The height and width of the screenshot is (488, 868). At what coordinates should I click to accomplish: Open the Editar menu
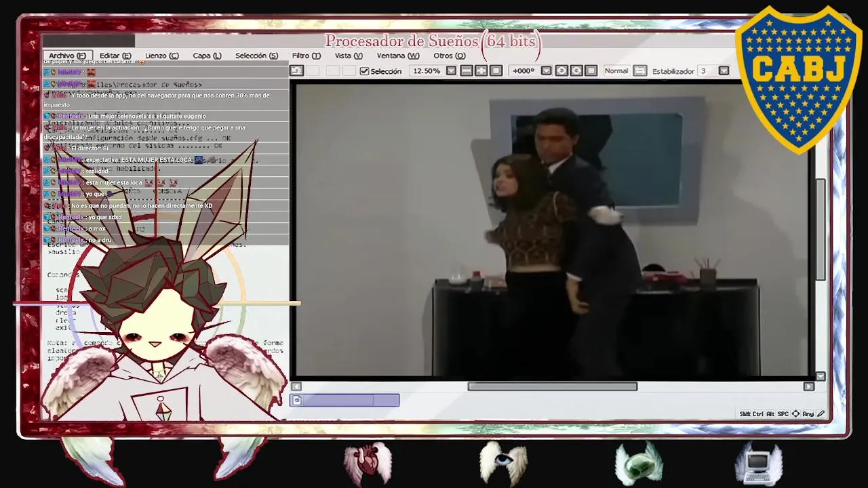115,56
